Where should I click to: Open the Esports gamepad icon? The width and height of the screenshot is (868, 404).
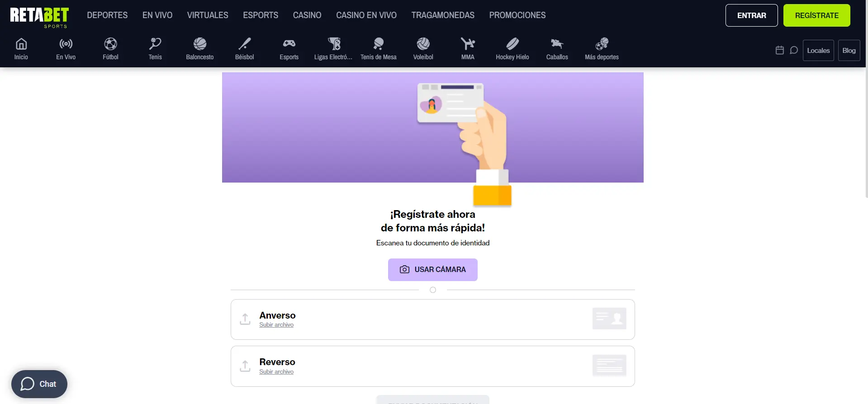tap(289, 44)
